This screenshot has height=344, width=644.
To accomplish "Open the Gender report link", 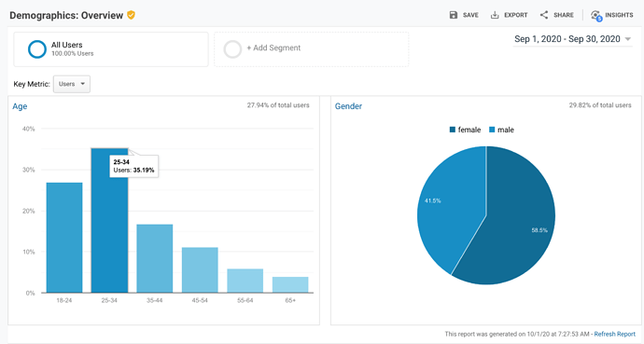I will coord(348,106).
